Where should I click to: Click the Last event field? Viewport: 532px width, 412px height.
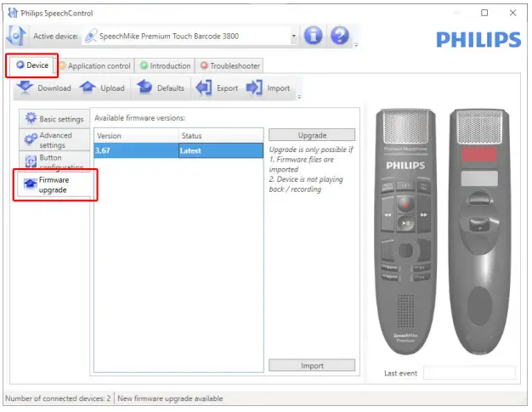(x=469, y=373)
